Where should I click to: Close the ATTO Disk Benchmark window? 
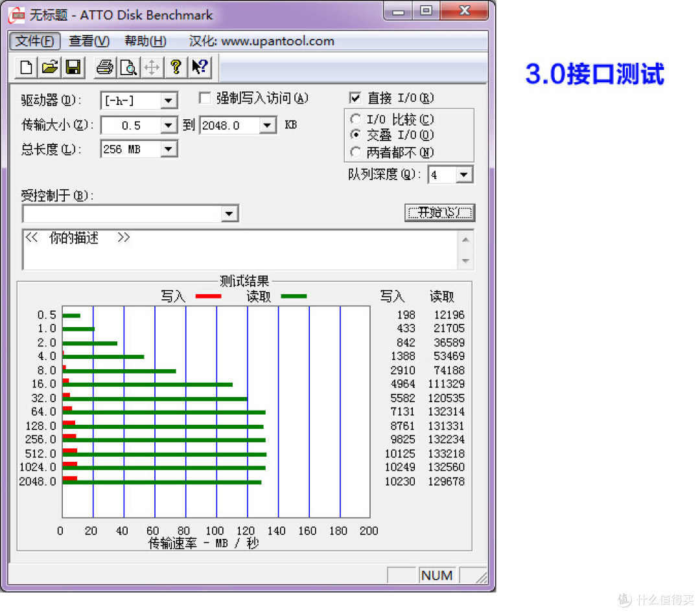(x=464, y=11)
